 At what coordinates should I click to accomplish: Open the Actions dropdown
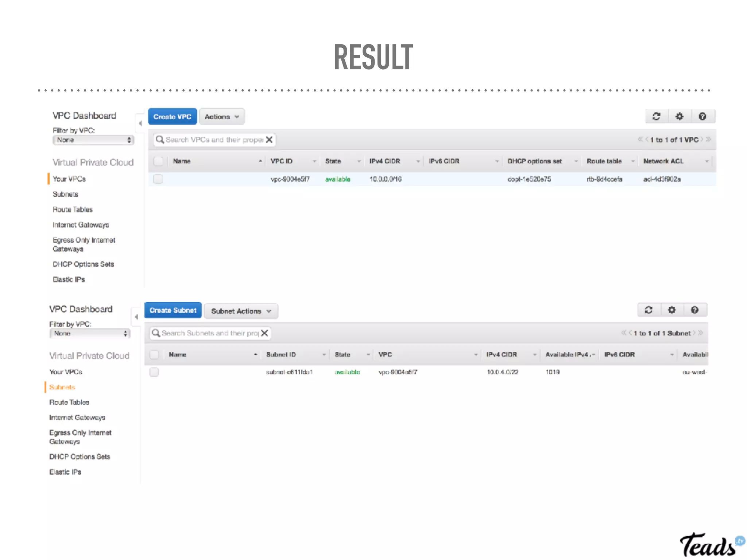[x=222, y=117]
